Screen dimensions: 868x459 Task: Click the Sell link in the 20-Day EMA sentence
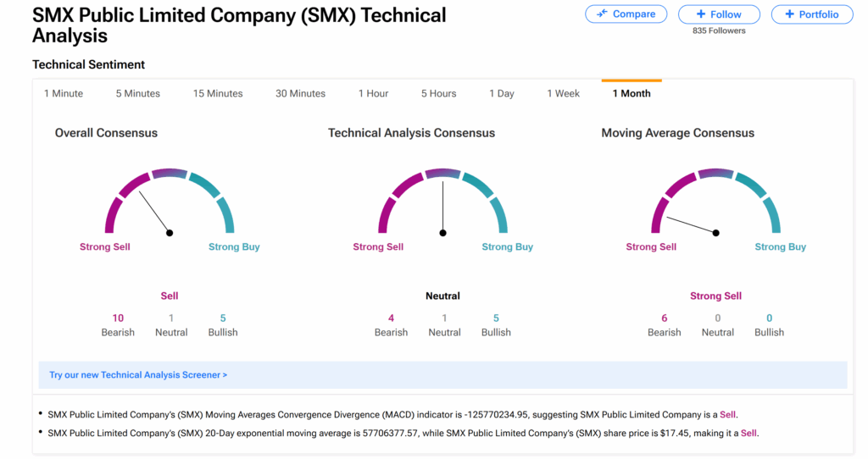[748, 433]
